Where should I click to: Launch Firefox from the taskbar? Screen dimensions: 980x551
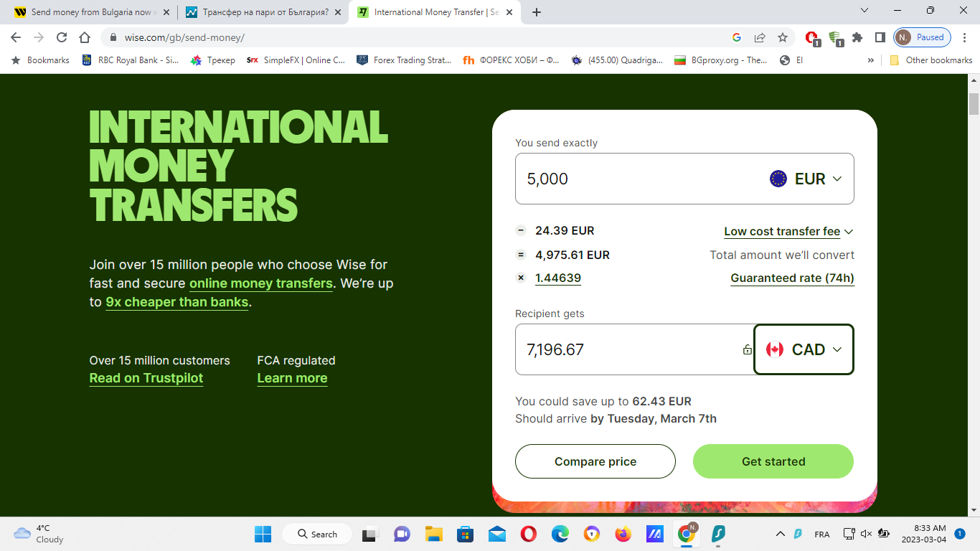coord(623,534)
